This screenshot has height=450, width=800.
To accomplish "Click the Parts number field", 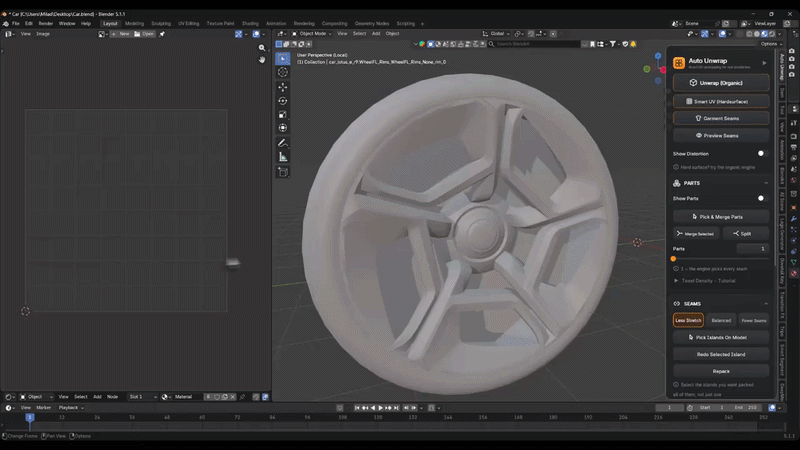I will click(x=753, y=249).
